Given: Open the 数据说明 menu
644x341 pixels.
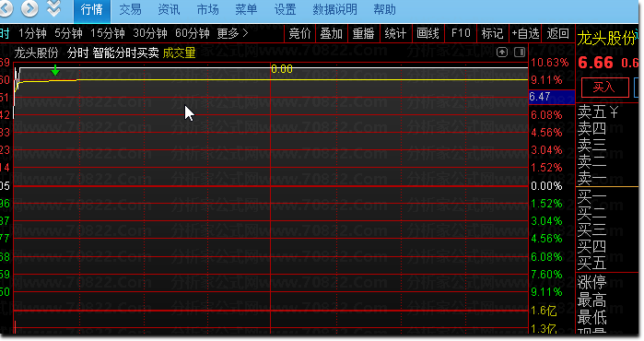Looking at the screenshot, I should [x=334, y=9].
